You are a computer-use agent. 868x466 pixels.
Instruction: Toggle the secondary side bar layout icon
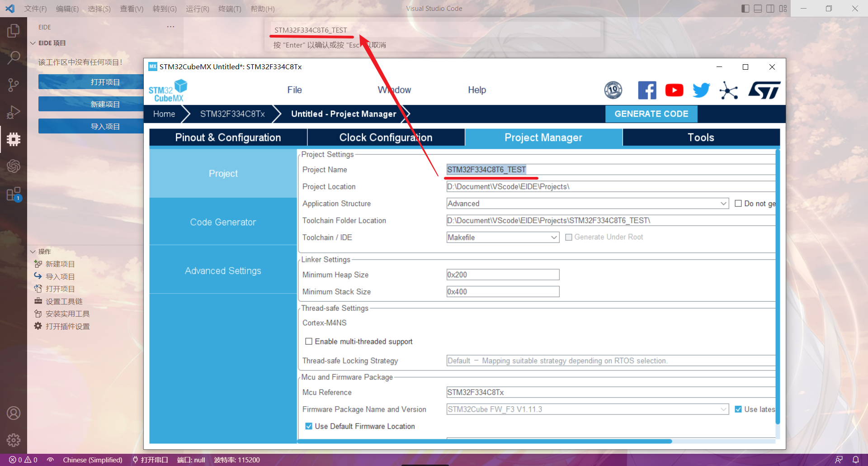(770, 9)
